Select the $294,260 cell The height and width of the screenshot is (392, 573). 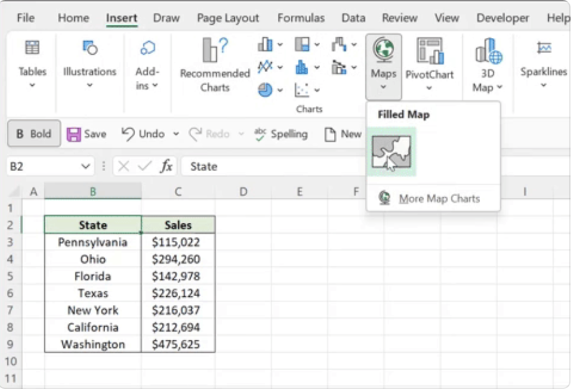(x=178, y=259)
